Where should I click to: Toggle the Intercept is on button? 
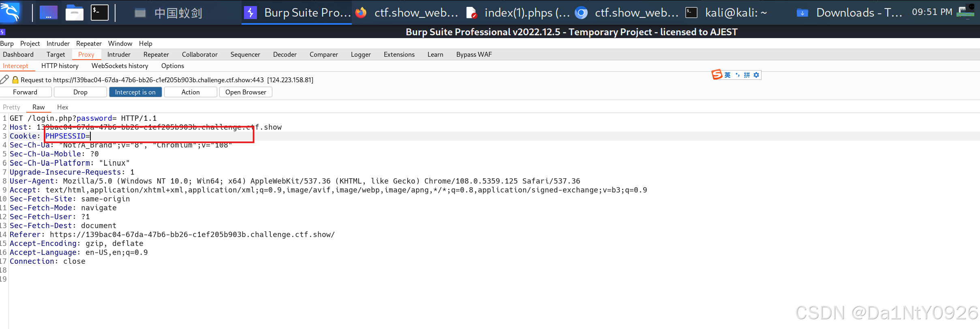click(135, 92)
